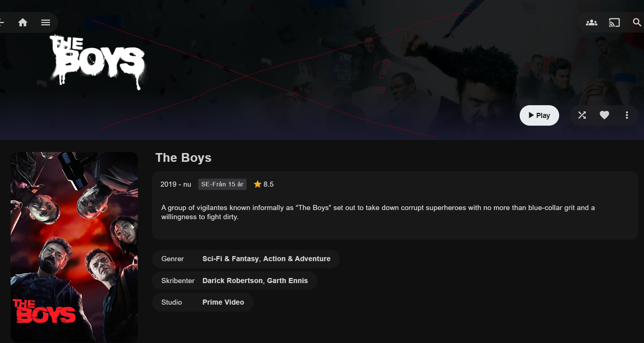Image resolution: width=644 pixels, height=343 pixels.
Task: Shuffle The Boys episodes
Action: (x=582, y=115)
